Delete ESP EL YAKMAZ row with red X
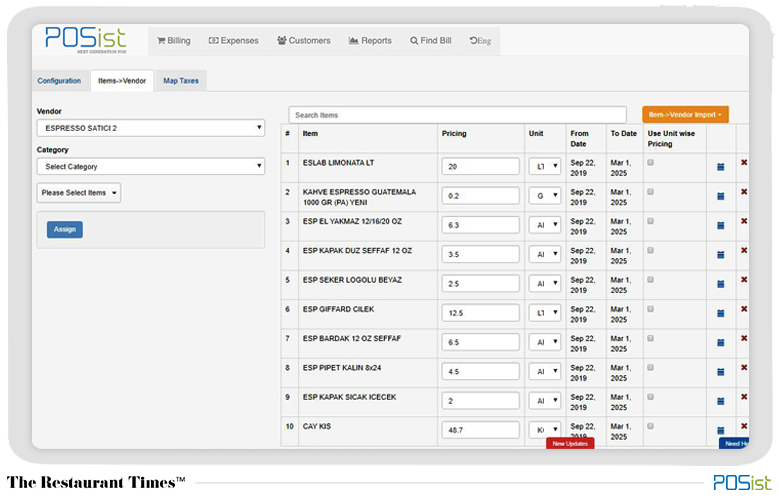This screenshot has width=779, height=503. point(744,221)
